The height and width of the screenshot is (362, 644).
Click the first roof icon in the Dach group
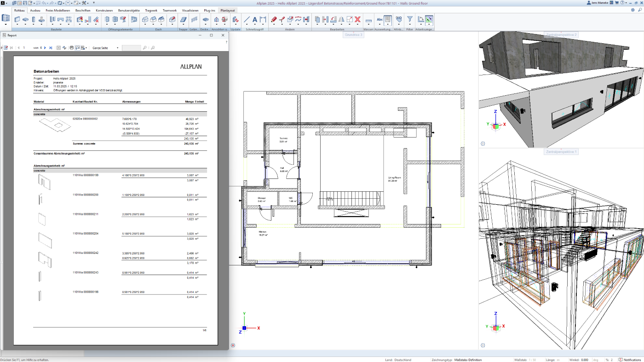145,19
